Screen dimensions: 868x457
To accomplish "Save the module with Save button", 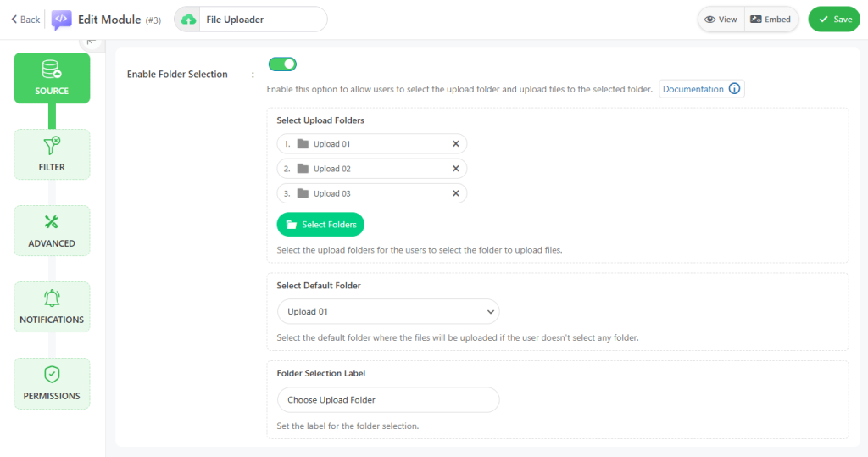I will point(833,20).
